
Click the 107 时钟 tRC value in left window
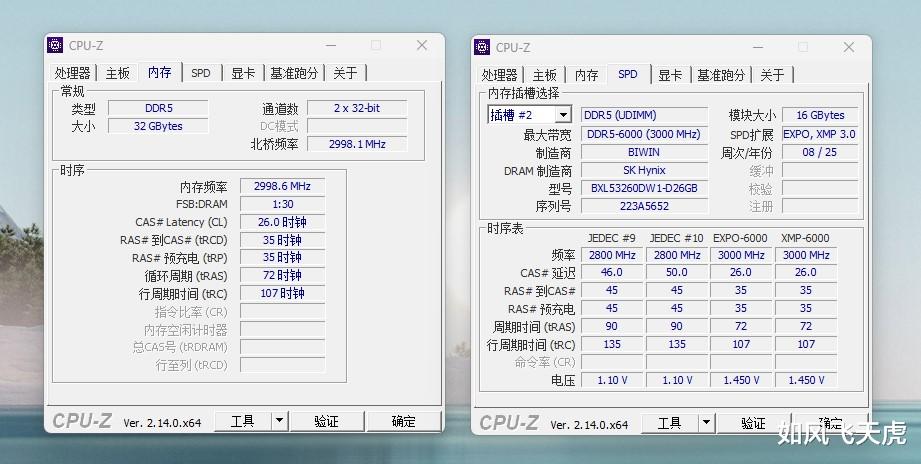283,293
